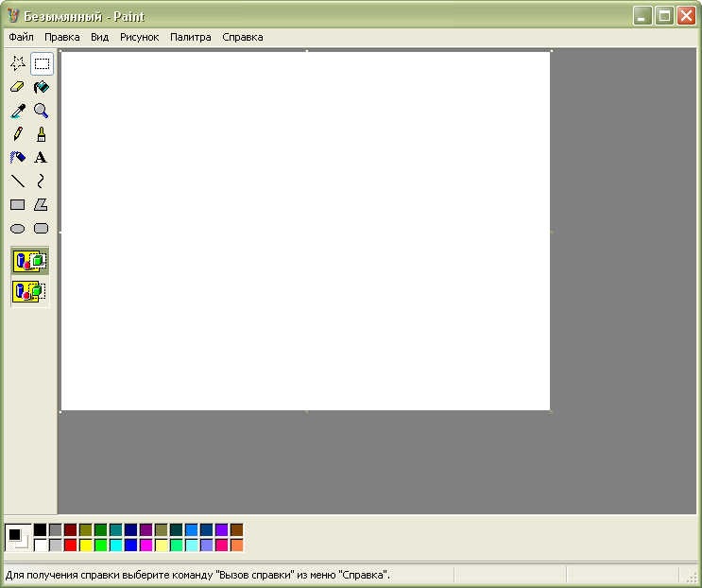The width and height of the screenshot is (702, 588).
Task: Pick the Rectangle shape tool
Action: coord(18,204)
